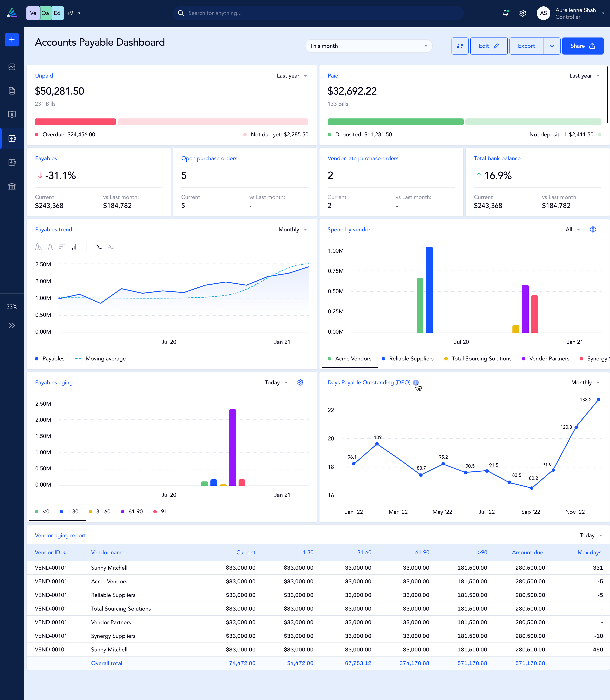This screenshot has width=610, height=700.
Task: Select vertical bar chart type in Payables trend
Action: tap(74, 247)
